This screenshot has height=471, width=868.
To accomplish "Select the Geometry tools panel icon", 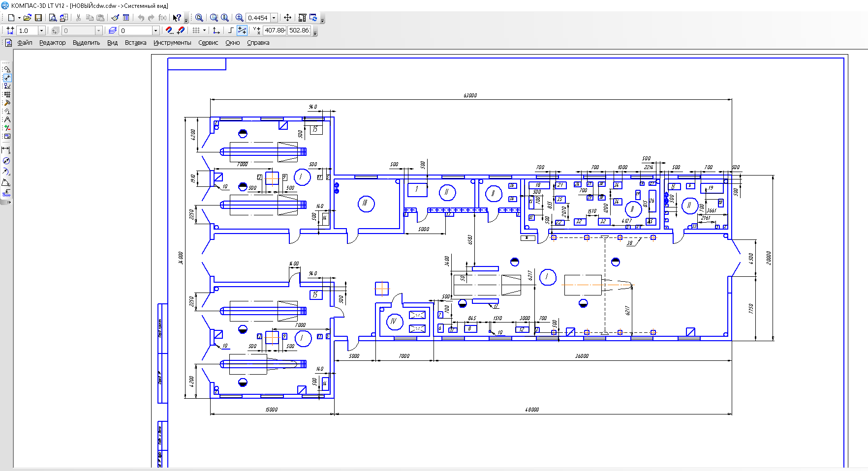I will [x=7, y=69].
